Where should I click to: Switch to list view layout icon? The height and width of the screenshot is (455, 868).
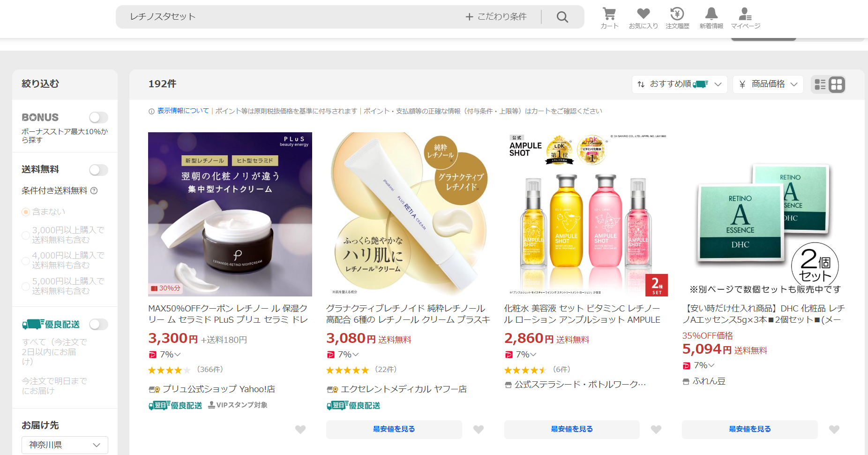(x=820, y=84)
